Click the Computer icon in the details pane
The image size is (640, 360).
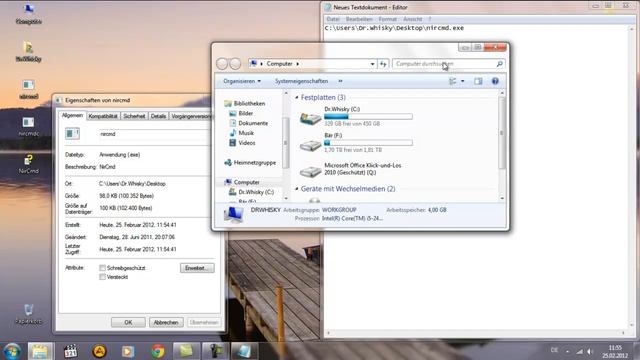(x=233, y=215)
